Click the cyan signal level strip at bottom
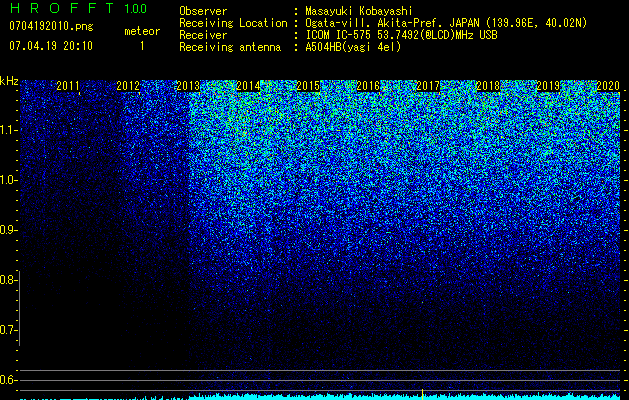The height and width of the screenshot is (400, 629). pos(320,397)
